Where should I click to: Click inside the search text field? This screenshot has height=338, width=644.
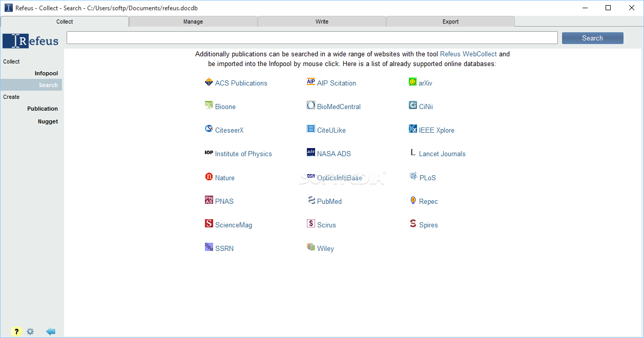pyautogui.click(x=312, y=38)
